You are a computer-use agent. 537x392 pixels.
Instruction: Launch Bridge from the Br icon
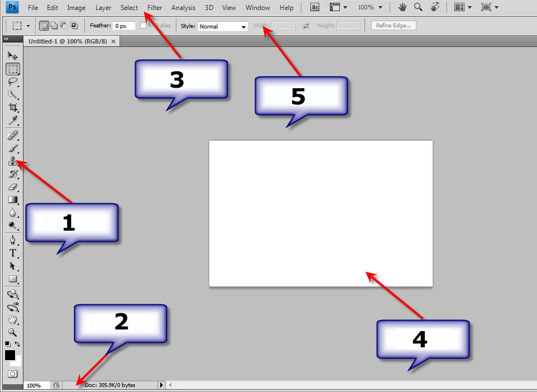(x=315, y=8)
